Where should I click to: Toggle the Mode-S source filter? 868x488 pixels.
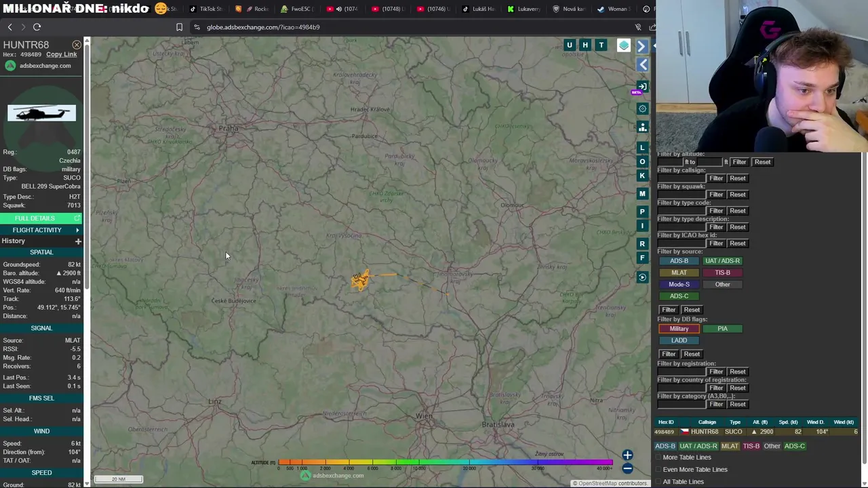pyautogui.click(x=679, y=285)
